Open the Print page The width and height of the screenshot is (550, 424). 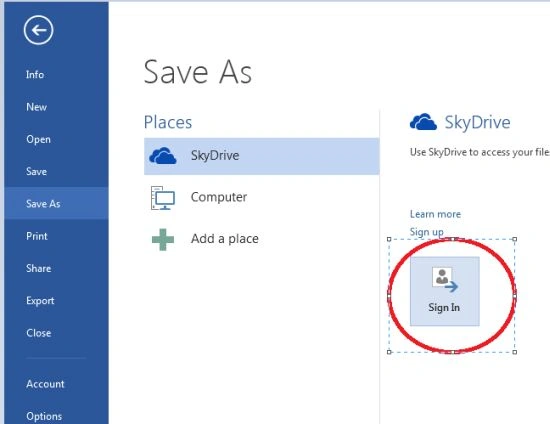(37, 236)
